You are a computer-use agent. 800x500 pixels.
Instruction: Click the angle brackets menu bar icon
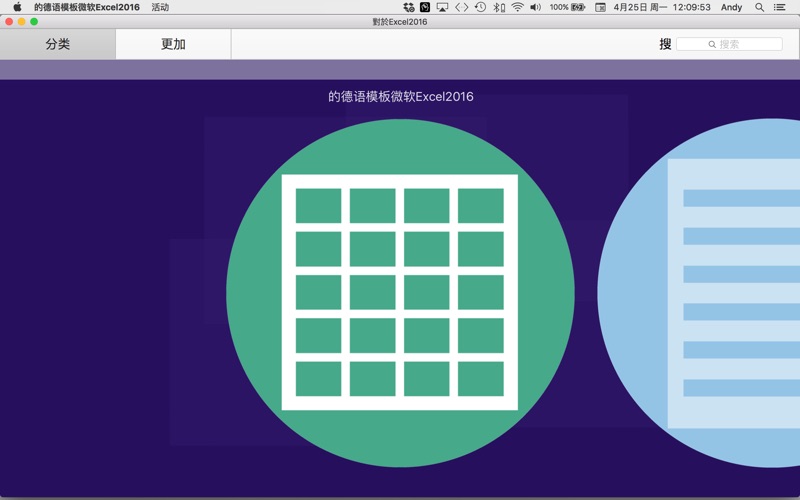(461, 7)
